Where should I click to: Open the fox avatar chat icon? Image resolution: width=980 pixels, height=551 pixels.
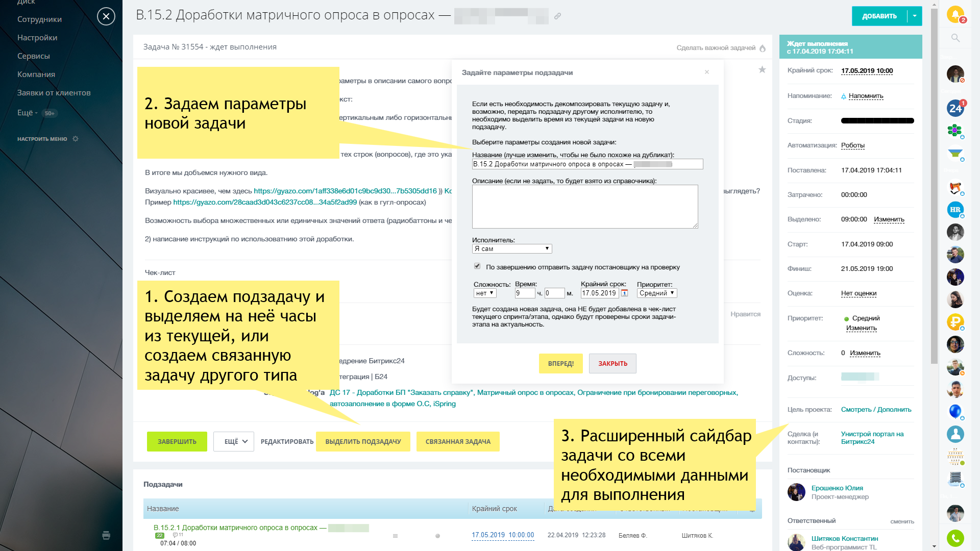[x=955, y=187]
